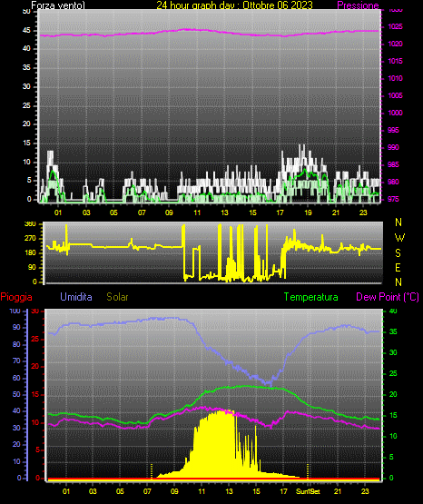Click the S compass direction label
423x504 pixels.
pos(398,253)
